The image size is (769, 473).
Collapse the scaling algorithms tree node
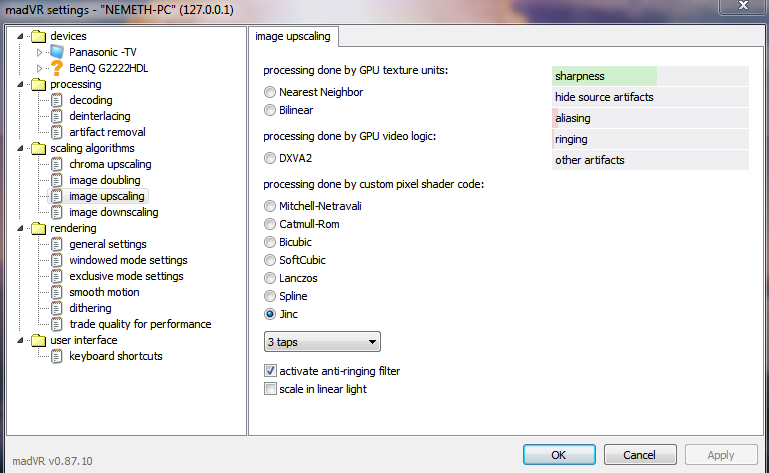20,148
